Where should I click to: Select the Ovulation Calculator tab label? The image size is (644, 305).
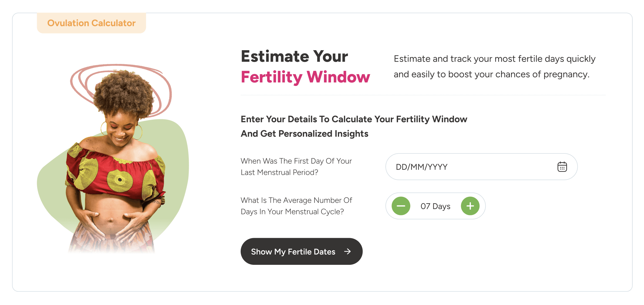click(91, 23)
